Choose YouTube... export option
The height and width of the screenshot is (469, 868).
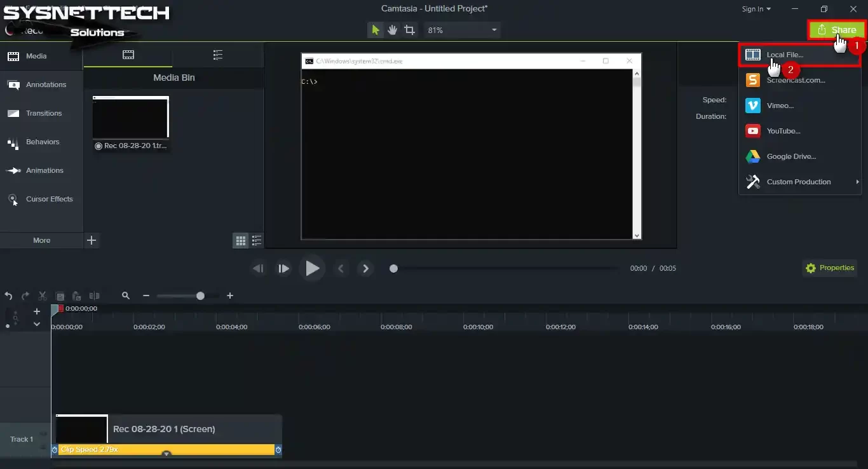click(799, 131)
